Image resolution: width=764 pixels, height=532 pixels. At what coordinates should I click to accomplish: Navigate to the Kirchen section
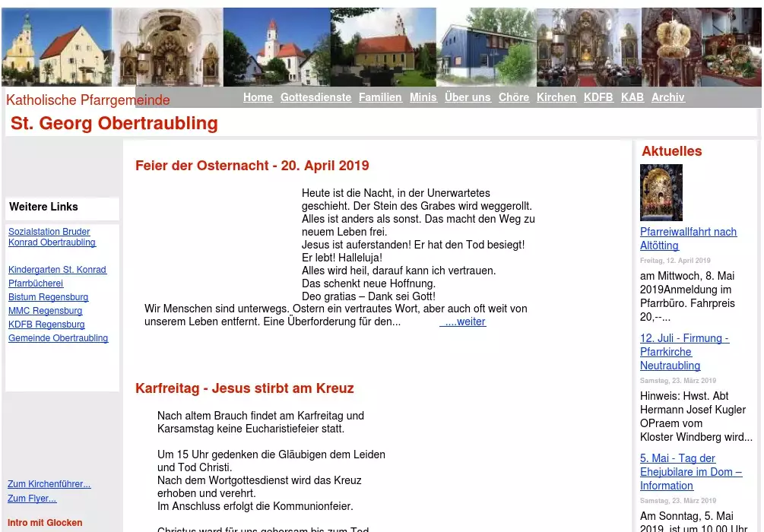coord(556,97)
